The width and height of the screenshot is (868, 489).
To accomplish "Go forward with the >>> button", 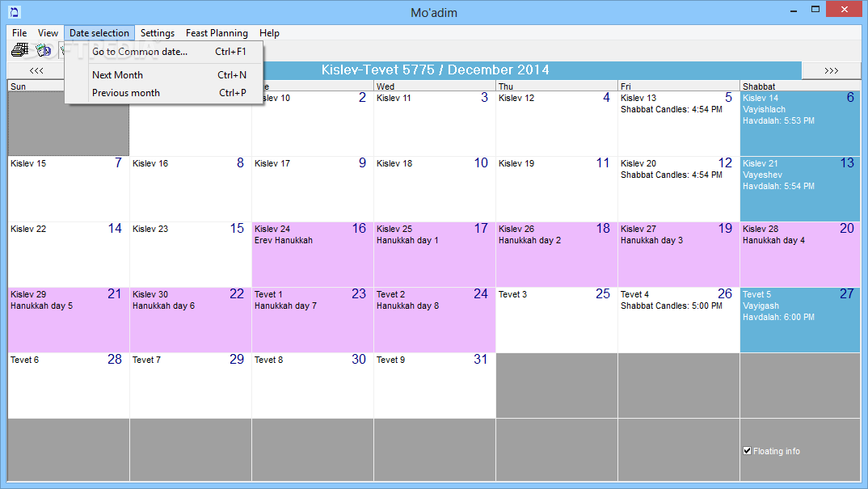I will click(x=831, y=70).
